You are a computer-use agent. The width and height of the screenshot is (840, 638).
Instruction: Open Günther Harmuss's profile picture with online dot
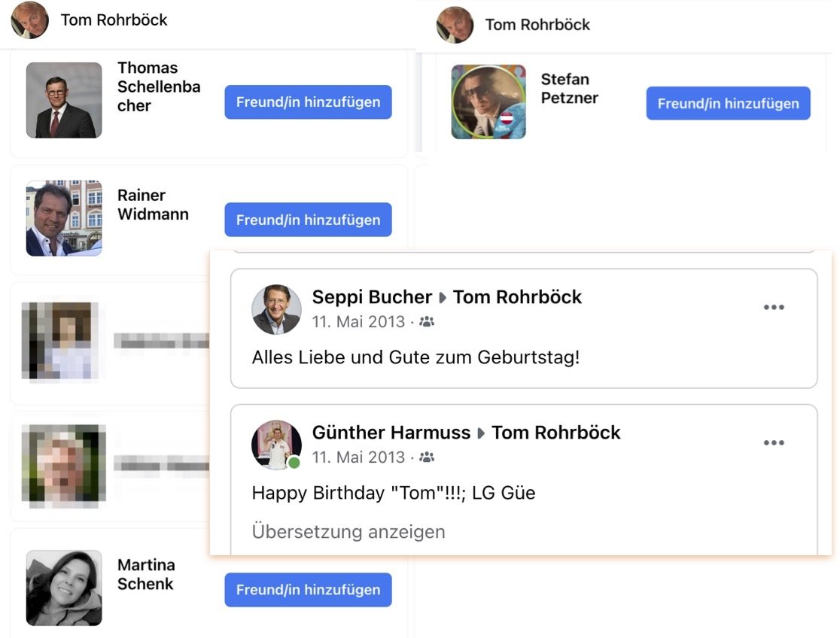point(276,445)
